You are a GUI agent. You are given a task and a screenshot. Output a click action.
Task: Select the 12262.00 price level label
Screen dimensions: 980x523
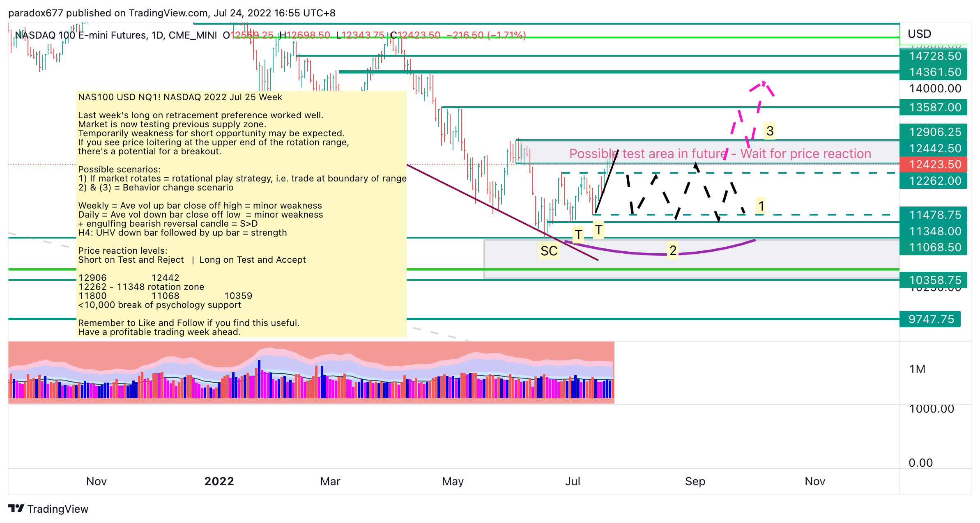click(933, 181)
